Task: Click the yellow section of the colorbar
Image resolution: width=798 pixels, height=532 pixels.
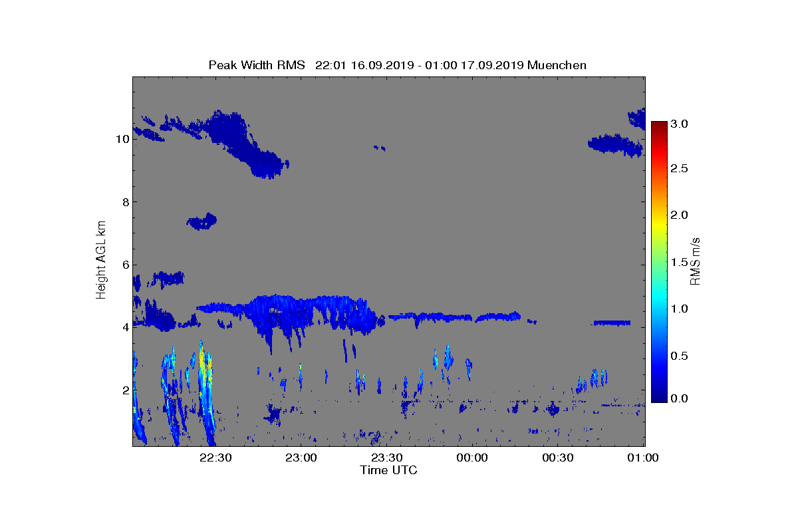Action: click(659, 226)
